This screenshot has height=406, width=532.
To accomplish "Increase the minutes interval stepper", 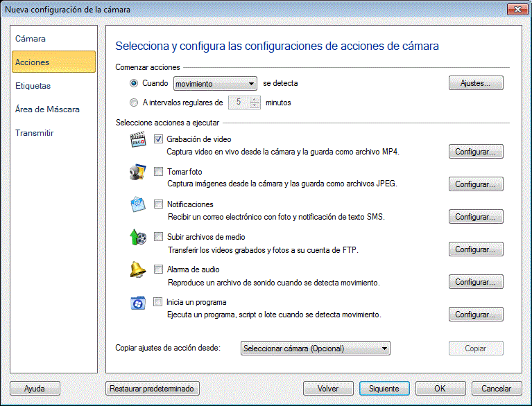I will (254, 99).
